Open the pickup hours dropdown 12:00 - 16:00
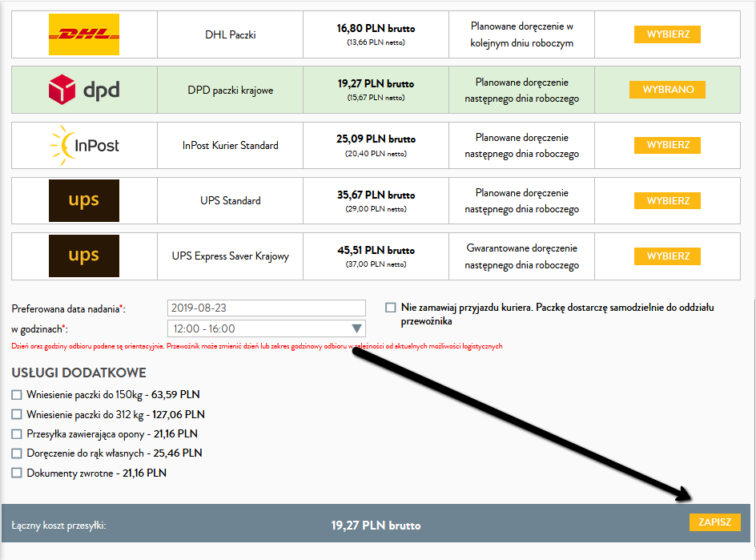The image size is (756, 560). 267,328
